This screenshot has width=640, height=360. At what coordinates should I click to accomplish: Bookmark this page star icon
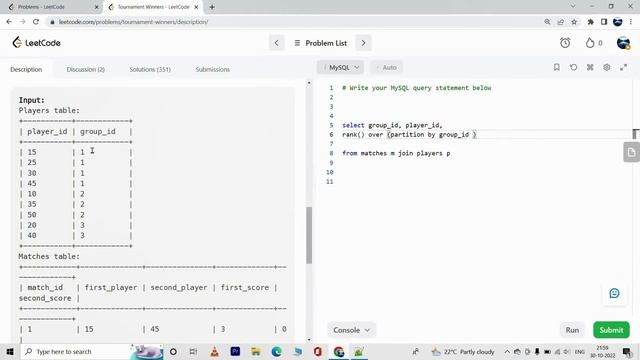(574, 22)
